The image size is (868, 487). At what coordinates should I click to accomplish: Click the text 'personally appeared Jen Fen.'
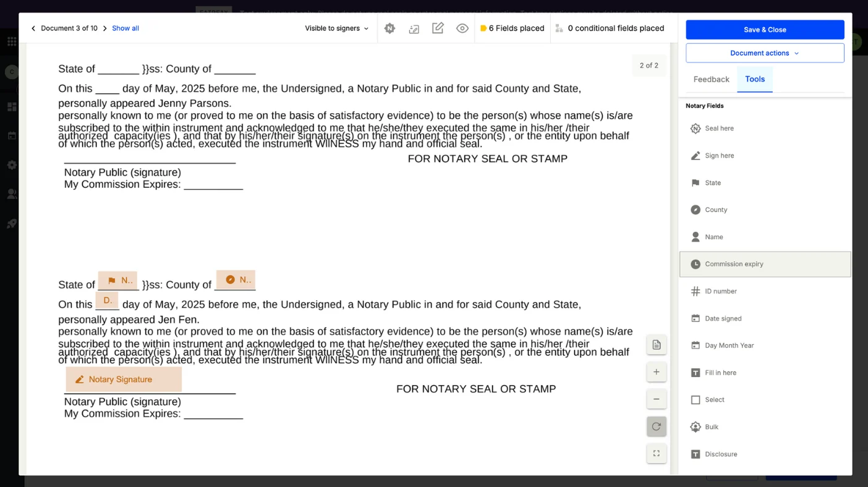pos(129,320)
